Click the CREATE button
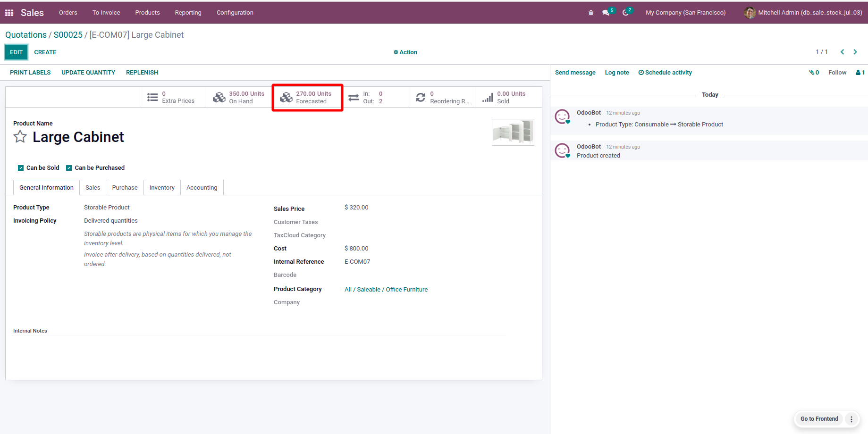Viewport: 868px width, 434px height. [x=45, y=52]
